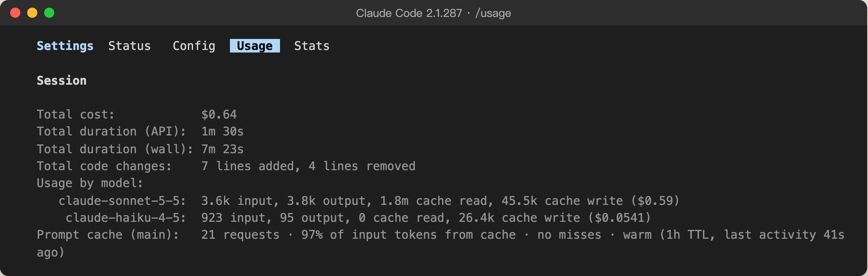The image size is (868, 276).
Task: Select the highlighted Usage tab
Action: coord(254,46)
